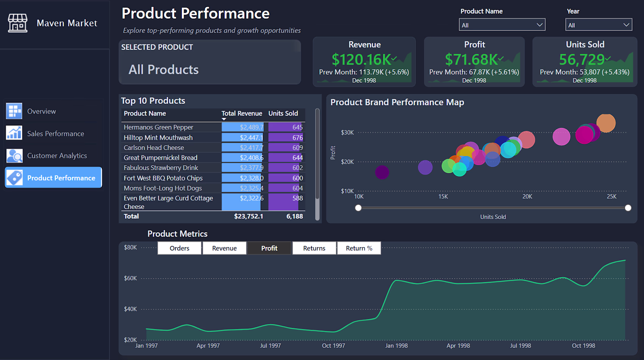This screenshot has height=360, width=644.
Task: Switch the metric to Orders
Action: (179, 248)
